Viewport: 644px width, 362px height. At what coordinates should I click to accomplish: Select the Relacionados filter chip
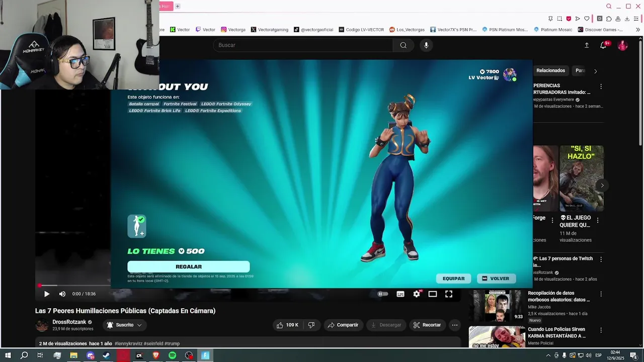550,71
